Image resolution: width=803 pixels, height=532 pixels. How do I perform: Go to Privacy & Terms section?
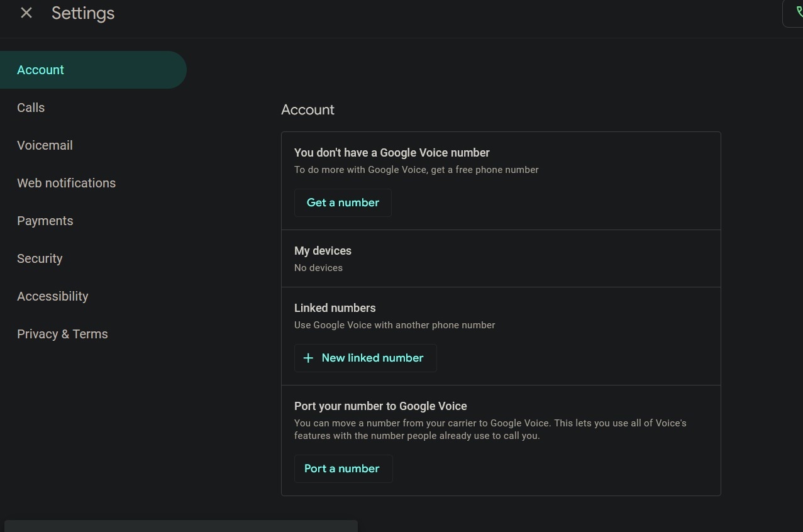[62, 334]
